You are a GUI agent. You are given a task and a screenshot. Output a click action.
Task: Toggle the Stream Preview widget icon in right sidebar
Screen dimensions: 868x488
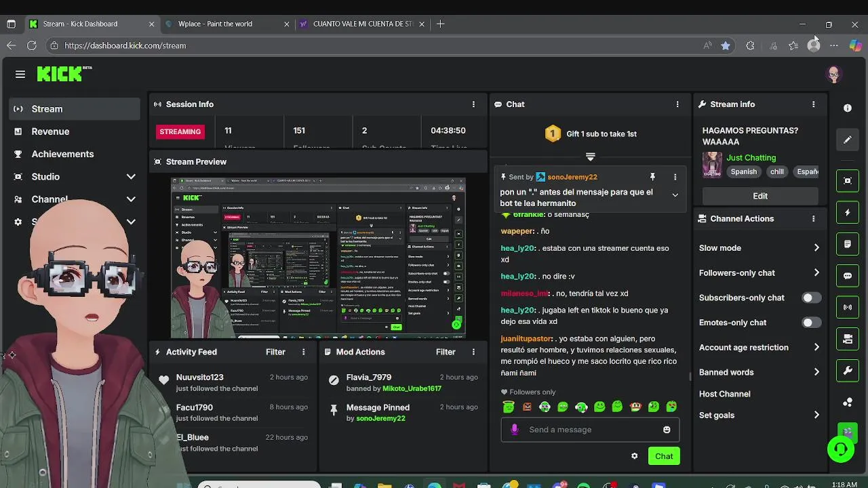click(848, 181)
